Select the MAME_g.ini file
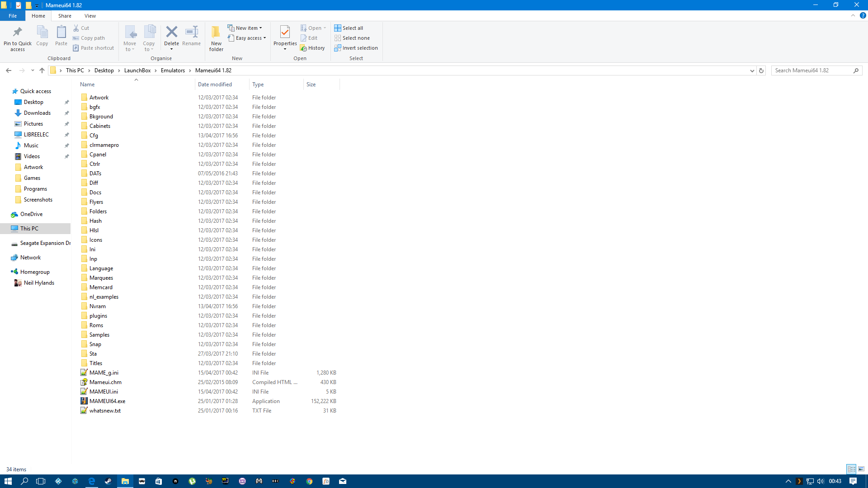The height and width of the screenshot is (488, 868). [104, 373]
